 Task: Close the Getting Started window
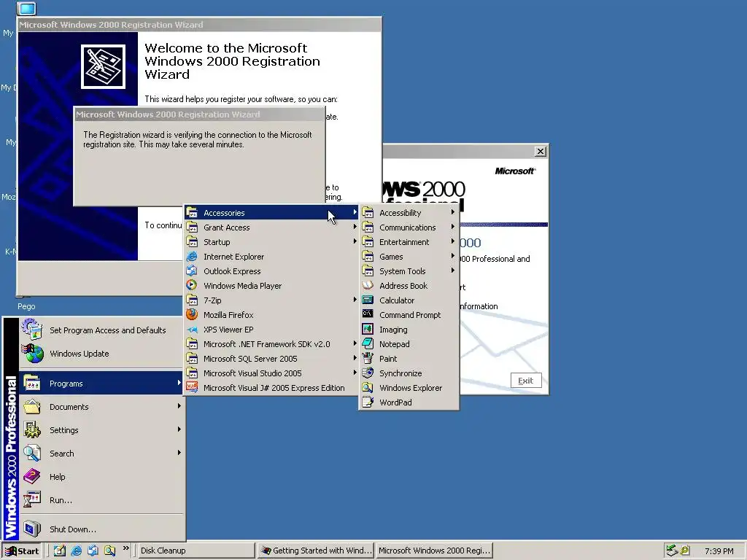click(541, 152)
